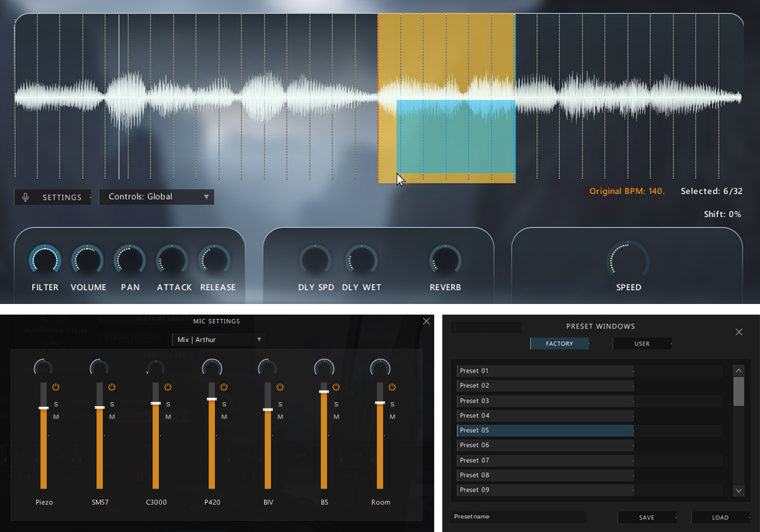Image resolution: width=760 pixels, height=532 pixels.
Task: Toggle the C3000 power icon
Action: coord(168,387)
